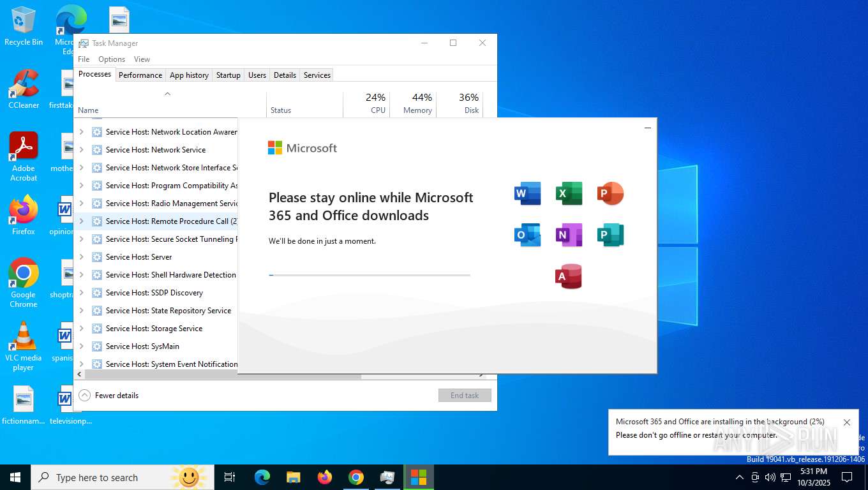
Task: Switch to the Performance tab
Action: [140, 75]
